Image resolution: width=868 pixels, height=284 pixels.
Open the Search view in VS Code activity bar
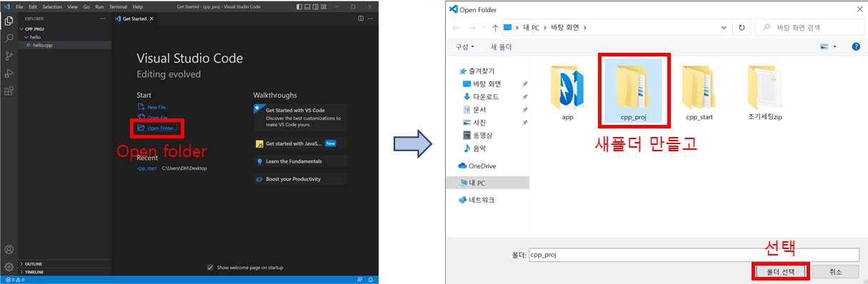tap(9, 38)
